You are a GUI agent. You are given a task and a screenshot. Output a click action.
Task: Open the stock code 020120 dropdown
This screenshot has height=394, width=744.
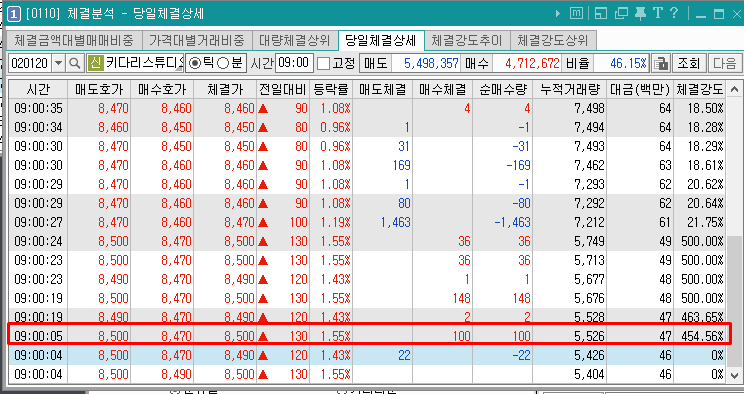(x=59, y=63)
